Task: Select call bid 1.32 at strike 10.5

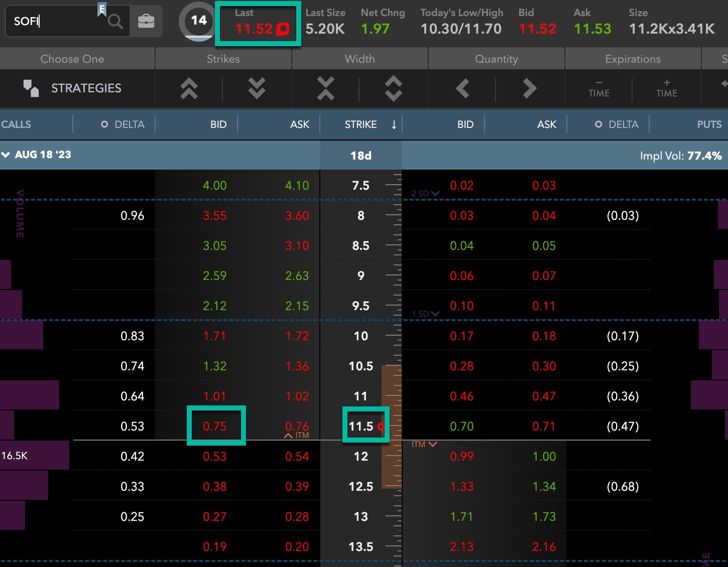Action: [215, 366]
